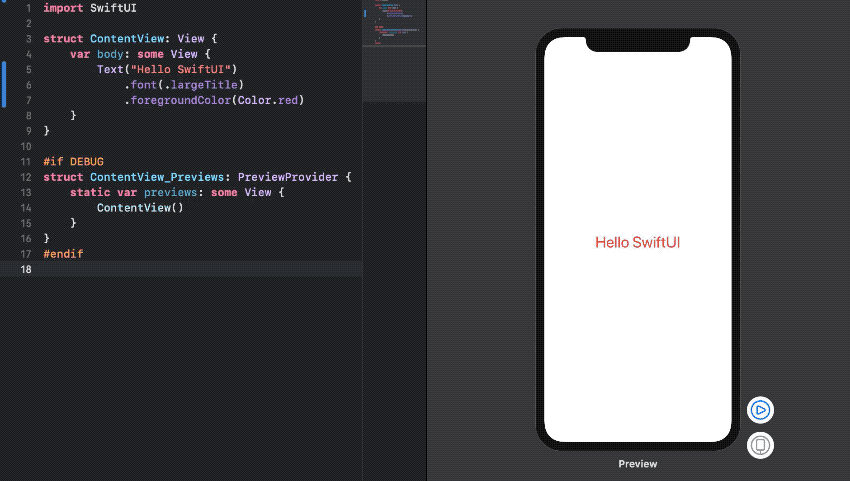The width and height of the screenshot is (850, 481).
Task: Click 'static var previews: some View {' line
Action: coord(177,193)
